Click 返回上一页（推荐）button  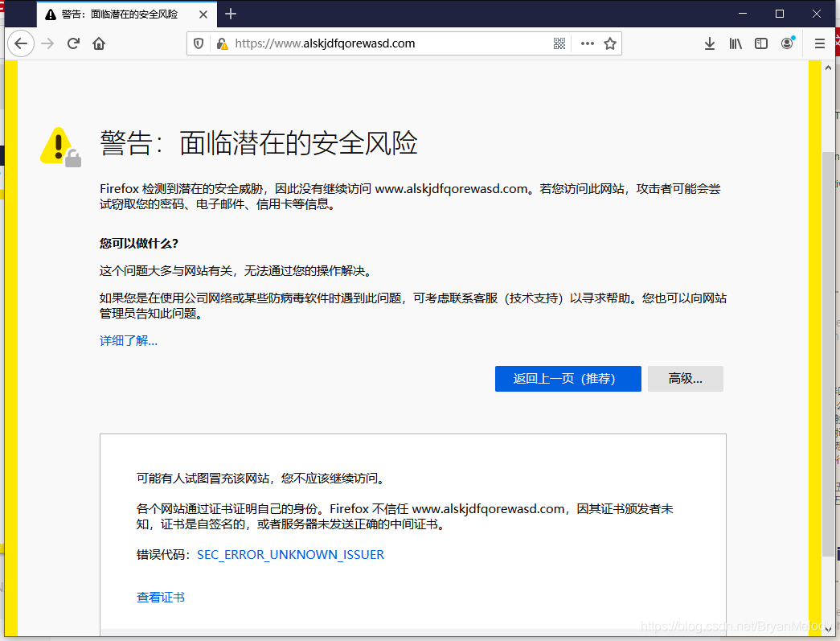point(568,378)
